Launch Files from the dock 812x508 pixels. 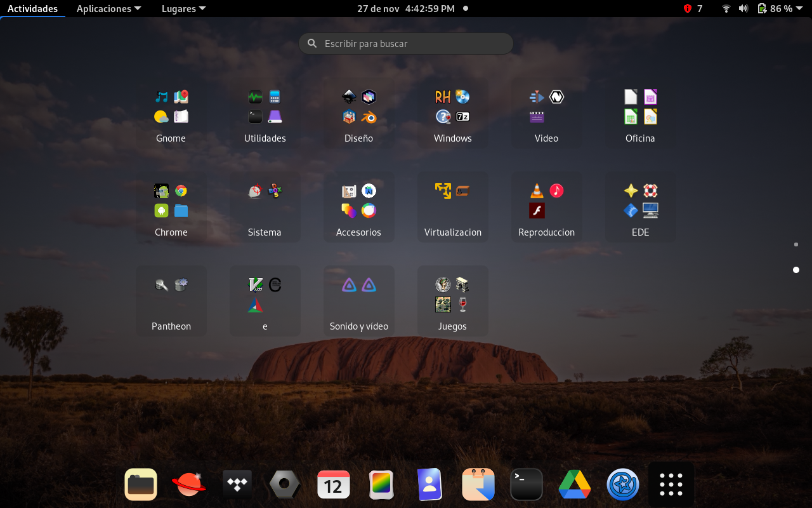coord(141,485)
